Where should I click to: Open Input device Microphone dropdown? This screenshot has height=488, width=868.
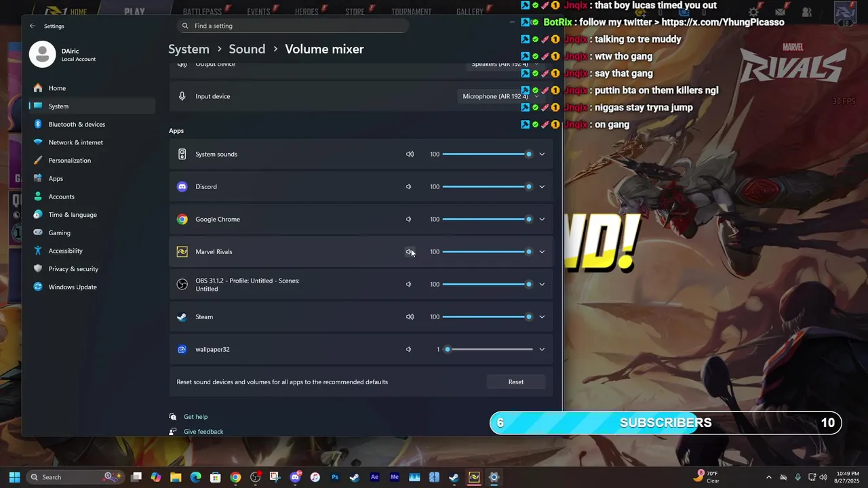pos(500,96)
